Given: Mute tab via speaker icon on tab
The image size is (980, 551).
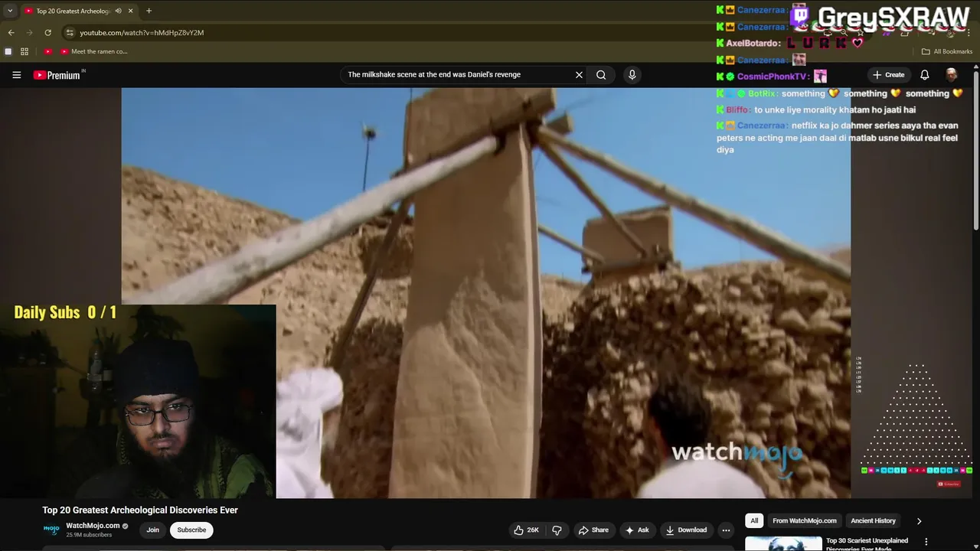Looking at the screenshot, I should coord(118,11).
